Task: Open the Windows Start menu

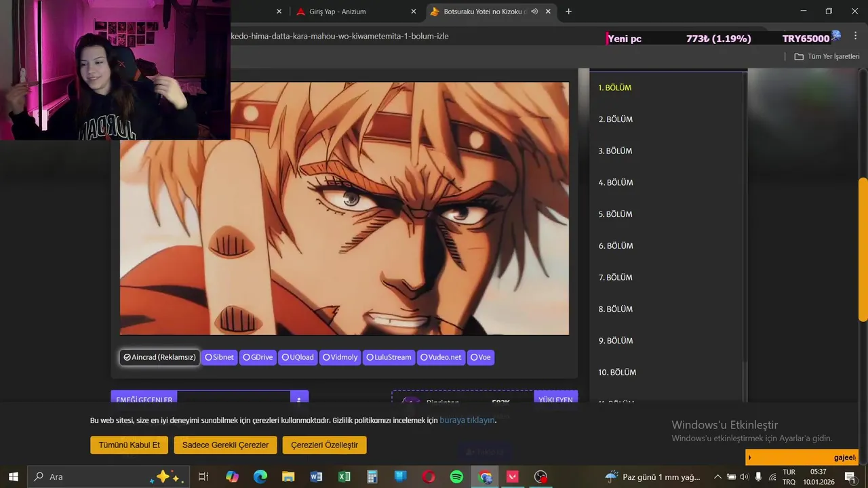Action: [x=14, y=476]
